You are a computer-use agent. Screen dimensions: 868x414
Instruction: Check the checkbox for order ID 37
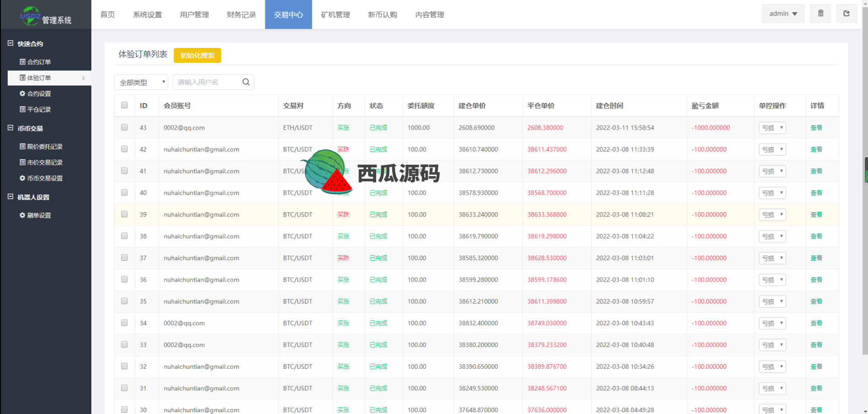pyautogui.click(x=124, y=257)
